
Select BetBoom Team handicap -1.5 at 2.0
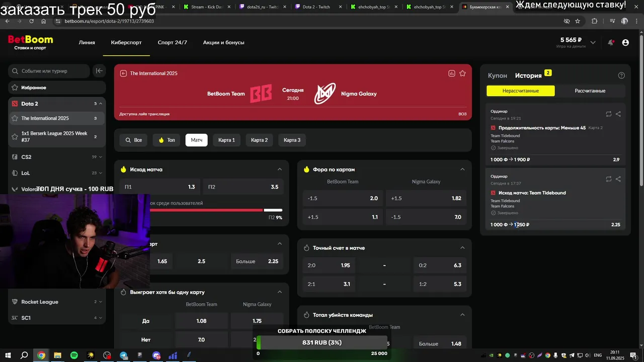343,199
